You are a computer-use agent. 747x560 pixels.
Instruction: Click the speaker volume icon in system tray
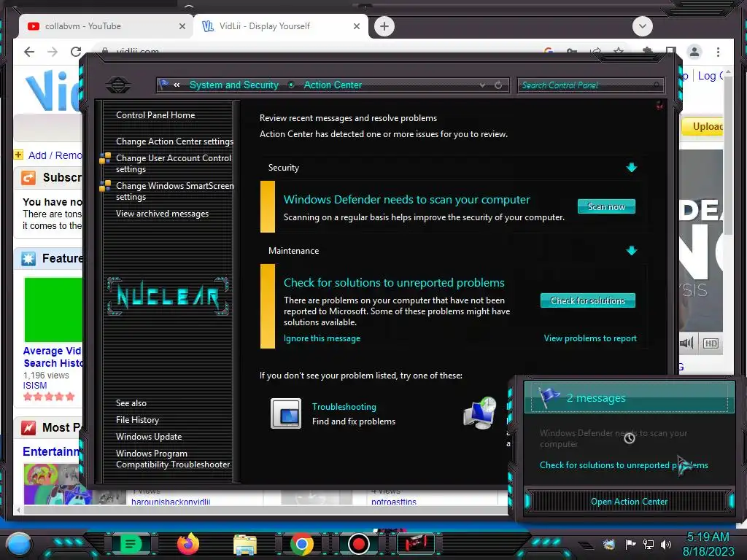665,544
